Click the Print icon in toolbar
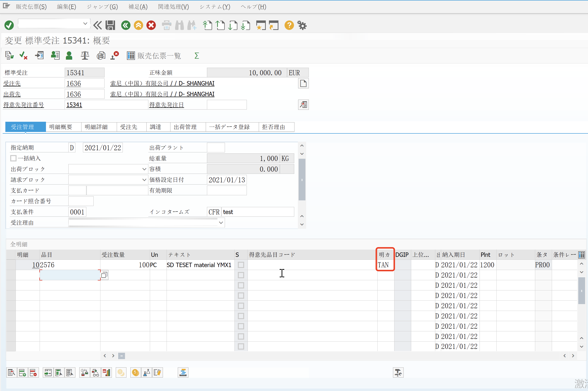This screenshot has height=391, width=588. (x=167, y=25)
